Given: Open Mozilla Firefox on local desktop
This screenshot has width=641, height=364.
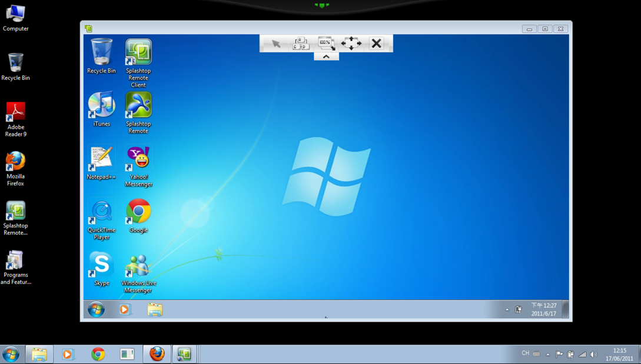Looking at the screenshot, I should coord(15,169).
